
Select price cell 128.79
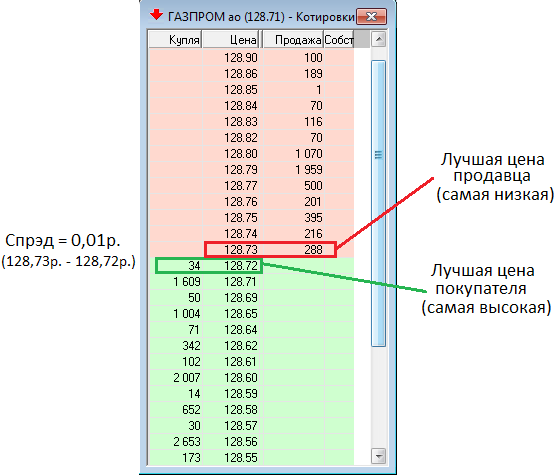click(x=232, y=170)
